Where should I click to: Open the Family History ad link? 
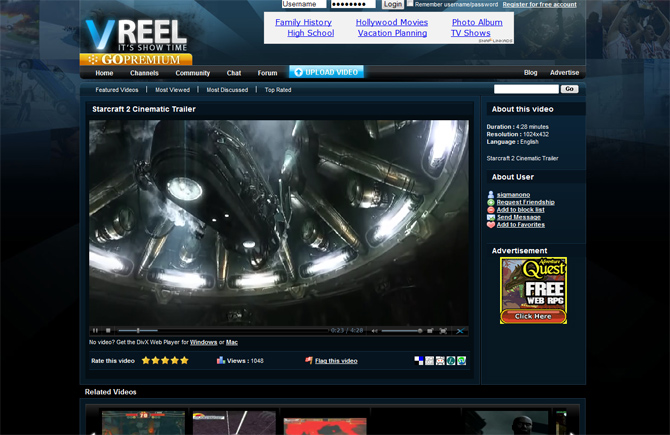click(x=303, y=22)
